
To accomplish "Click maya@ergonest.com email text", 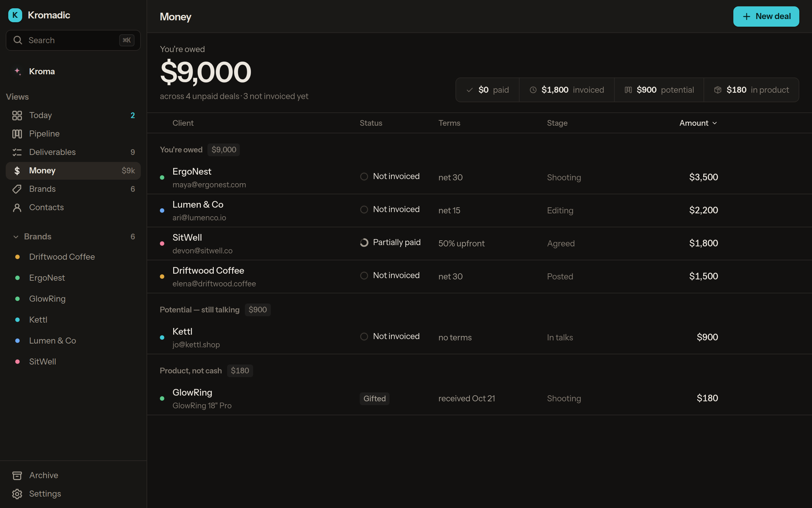I will point(209,185).
